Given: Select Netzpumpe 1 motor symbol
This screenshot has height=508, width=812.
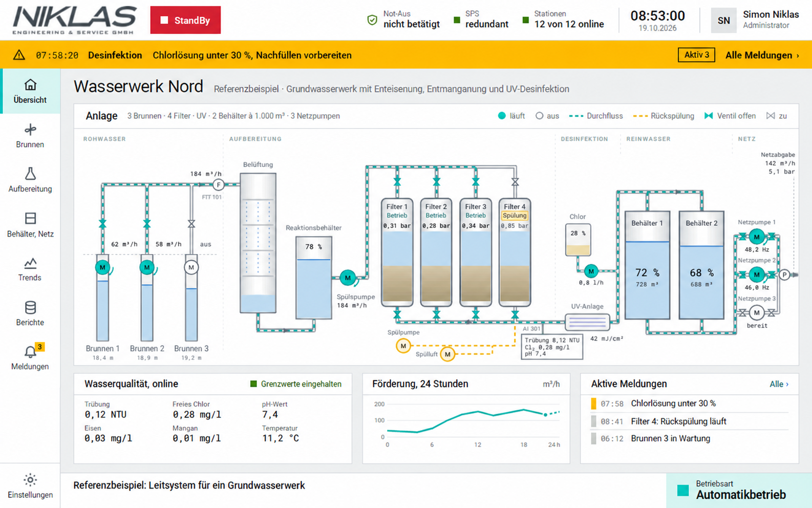Looking at the screenshot, I should click(757, 237).
